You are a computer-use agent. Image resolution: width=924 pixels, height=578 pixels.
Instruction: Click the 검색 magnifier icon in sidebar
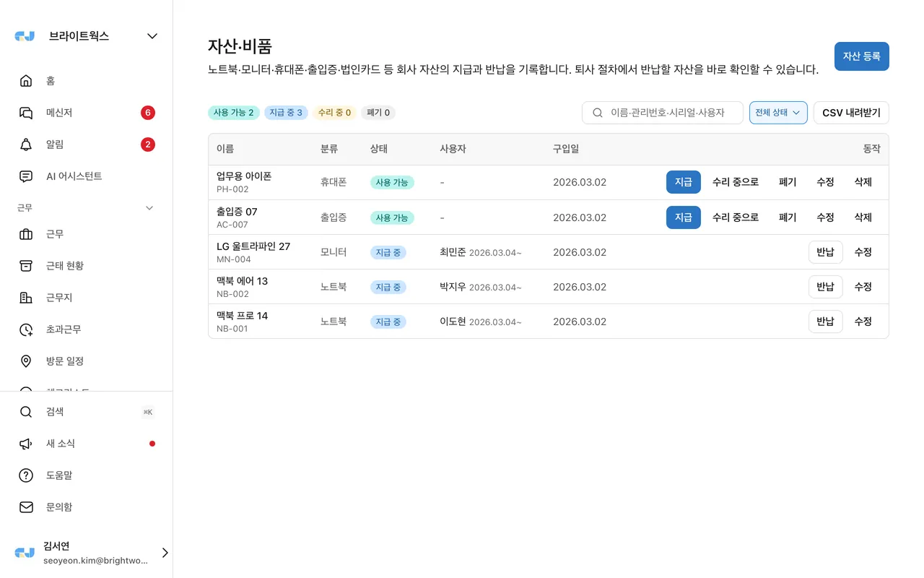[x=26, y=412]
